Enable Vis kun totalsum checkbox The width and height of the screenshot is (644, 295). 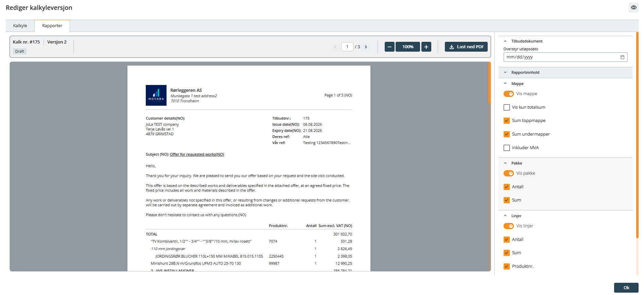pyautogui.click(x=507, y=107)
